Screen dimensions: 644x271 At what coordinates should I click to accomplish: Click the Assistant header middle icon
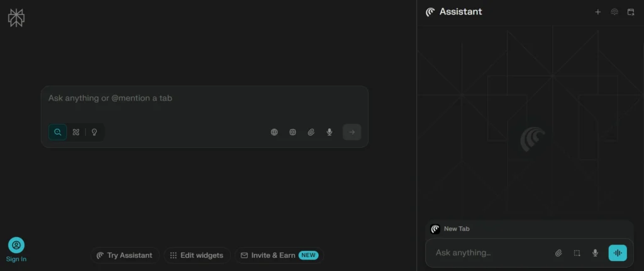pyautogui.click(x=614, y=12)
